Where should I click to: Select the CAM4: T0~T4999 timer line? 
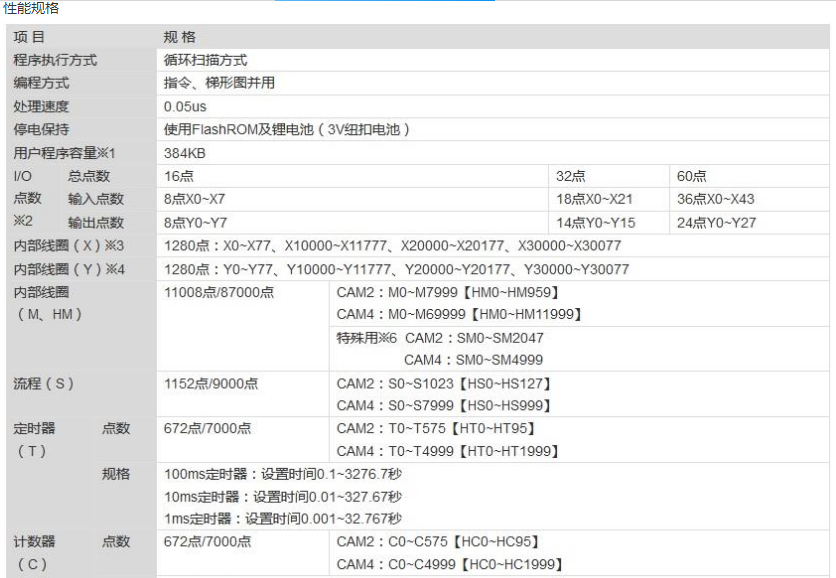coord(447,451)
